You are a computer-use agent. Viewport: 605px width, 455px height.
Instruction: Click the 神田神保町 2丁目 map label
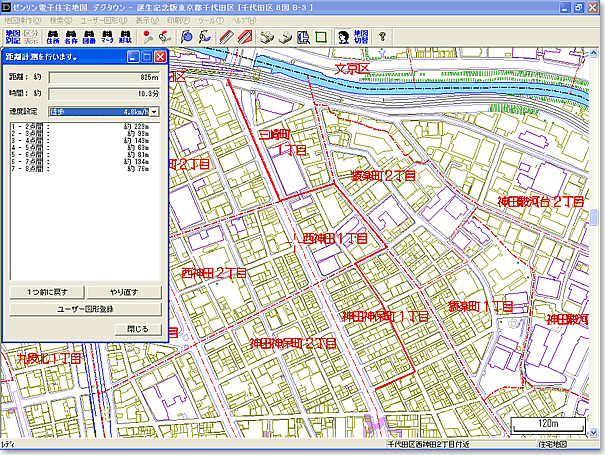(293, 343)
